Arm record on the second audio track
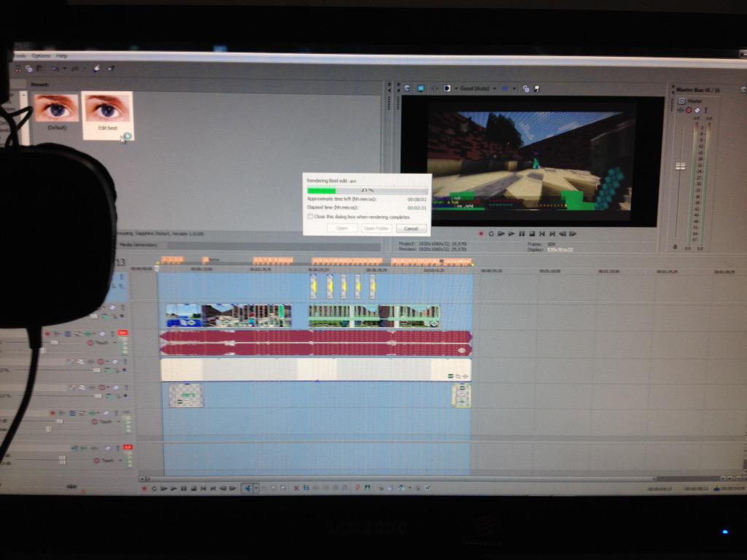Screen dimensions: 747x560 click(x=53, y=413)
